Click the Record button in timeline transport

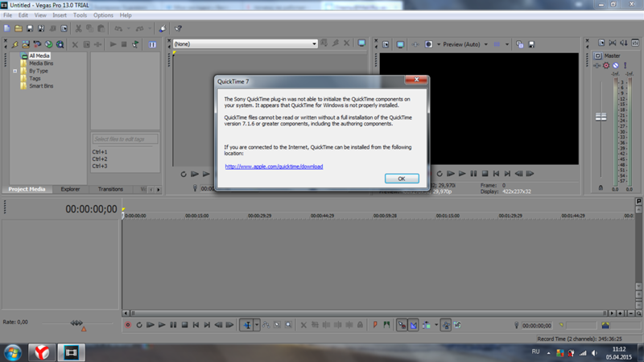(x=128, y=325)
